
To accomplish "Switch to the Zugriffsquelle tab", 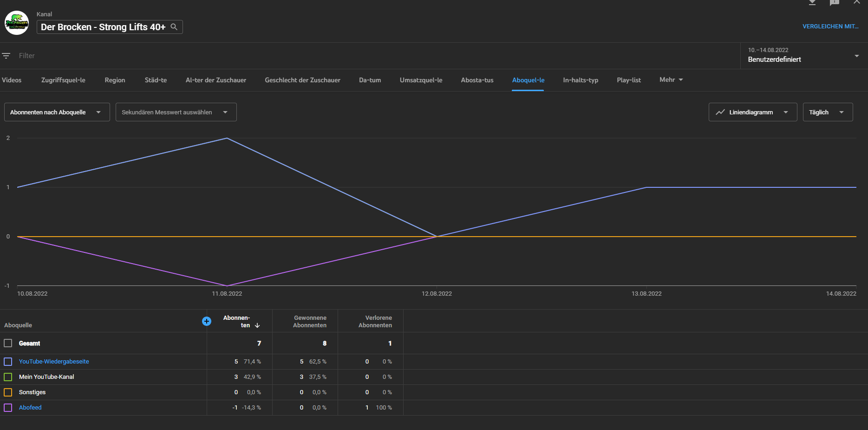I will click(x=63, y=80).
